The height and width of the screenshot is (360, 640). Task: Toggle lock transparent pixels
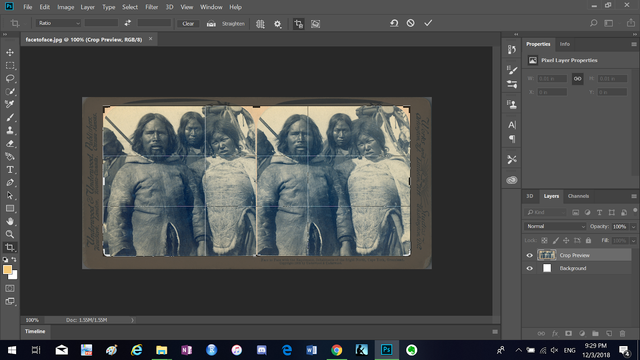(544, 240)
